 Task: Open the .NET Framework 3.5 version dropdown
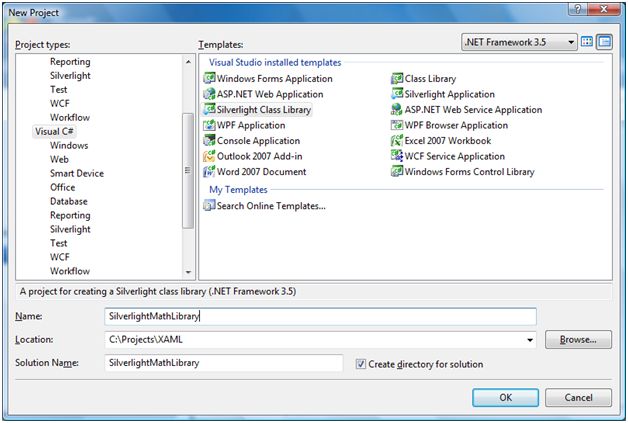coord(519,42)
